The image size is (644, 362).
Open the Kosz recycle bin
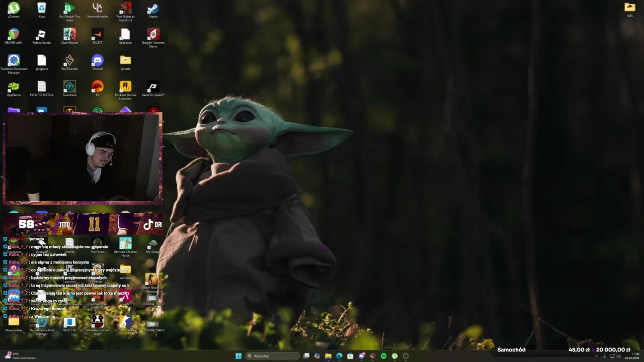click(42, 10)
